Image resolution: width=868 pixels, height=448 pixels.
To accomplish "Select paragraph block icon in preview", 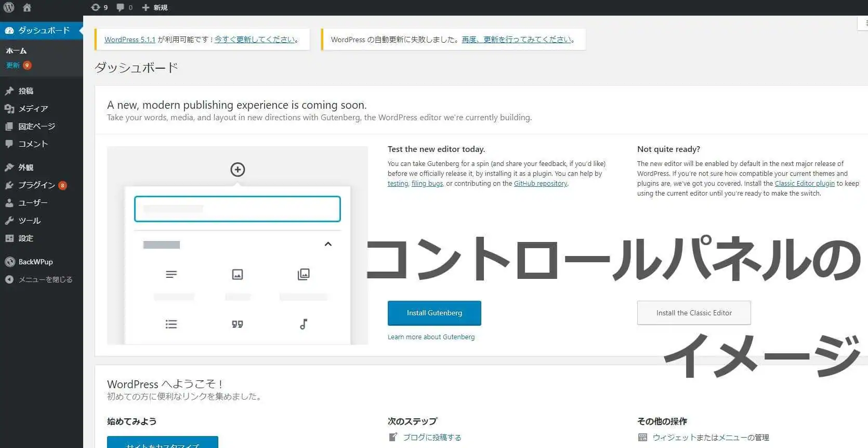I will point(171,274).
